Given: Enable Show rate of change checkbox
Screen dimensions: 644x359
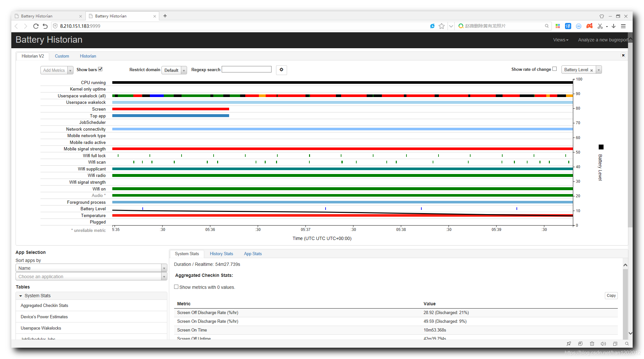Looking at the screenshot, I should click(554, 69).
